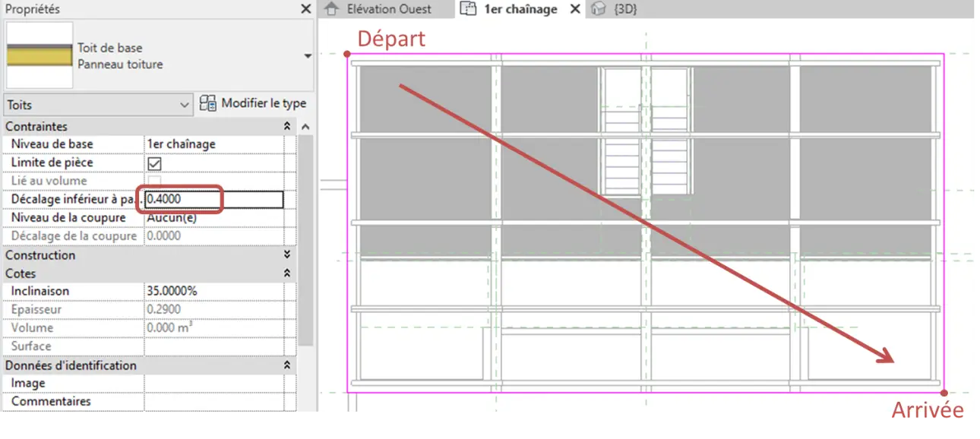Click the properties panel scroll up arrow
Image resolution: width=980 pixels, height=439 pixels.
[x=305, y=127]
